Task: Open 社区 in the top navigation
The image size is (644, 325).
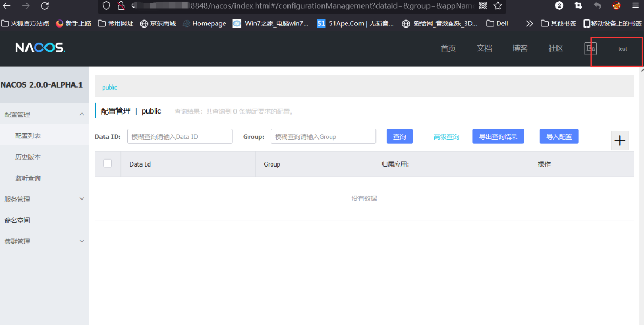Action: [x=556, y=49]
